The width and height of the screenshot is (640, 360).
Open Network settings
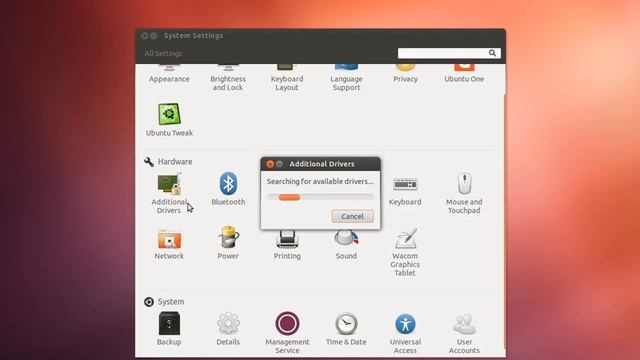click(x=169, y=244)
